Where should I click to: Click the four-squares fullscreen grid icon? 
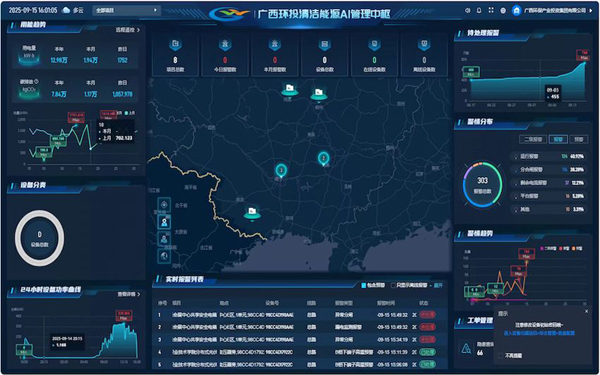pyautogui.click(x=491, y=11)
